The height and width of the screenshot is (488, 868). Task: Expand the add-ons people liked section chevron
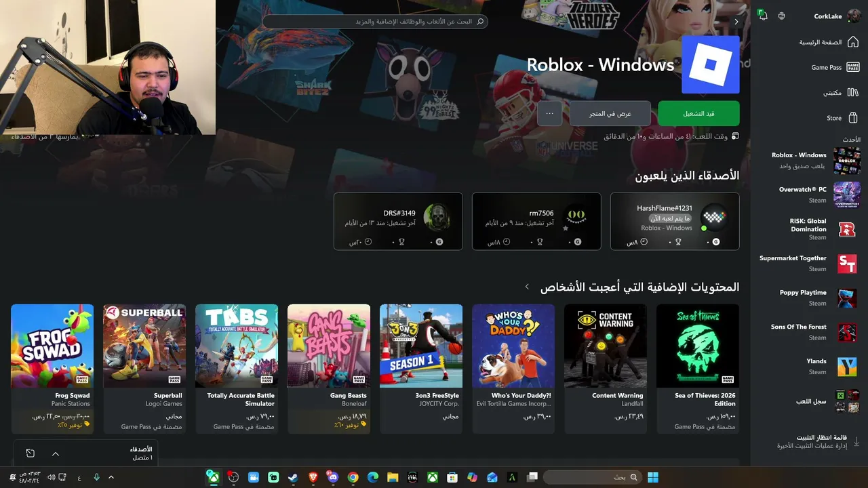click(527, 287)
